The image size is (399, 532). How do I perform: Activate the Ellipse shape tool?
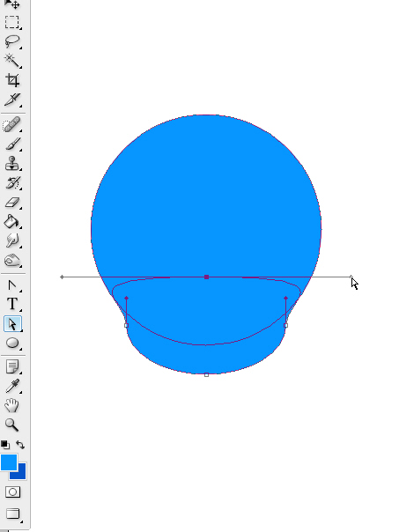pyautogui.click(x=12, y=343)
